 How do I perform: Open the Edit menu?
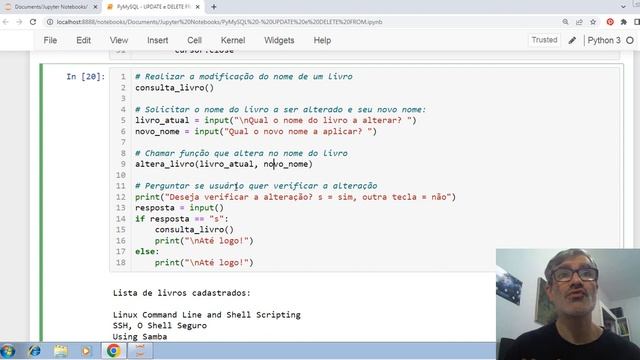click(x=83, y=40)
